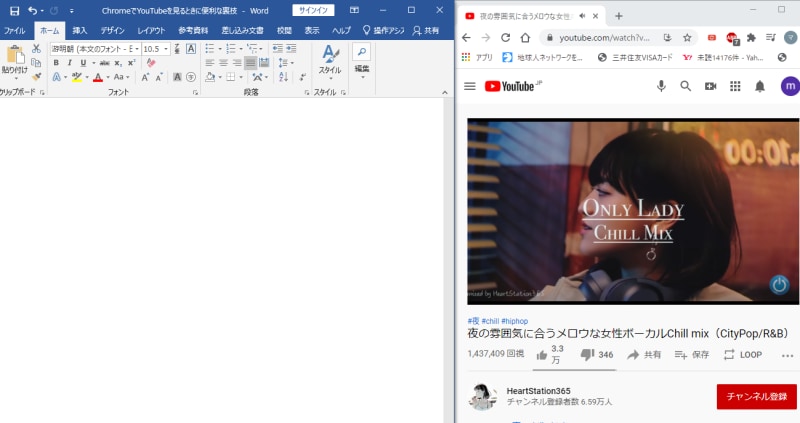The width and height of the screenshot is (800, 423).
Task: Open YouTube notifications bell
Action: (760, 86)
